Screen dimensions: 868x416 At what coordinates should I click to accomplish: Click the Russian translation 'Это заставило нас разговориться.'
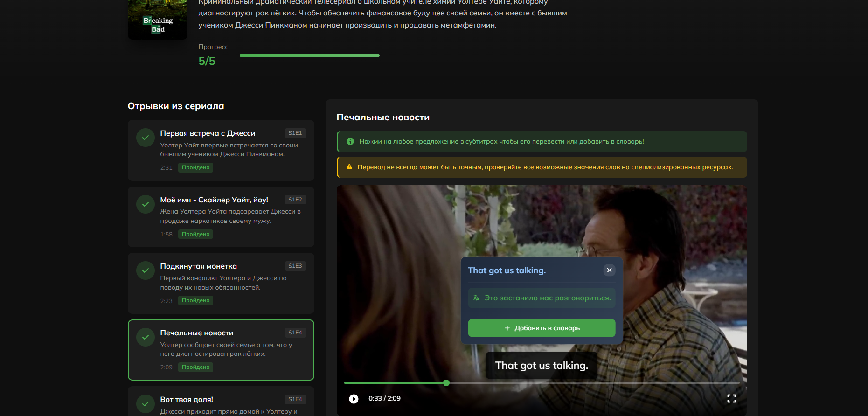tap(548, 298)
